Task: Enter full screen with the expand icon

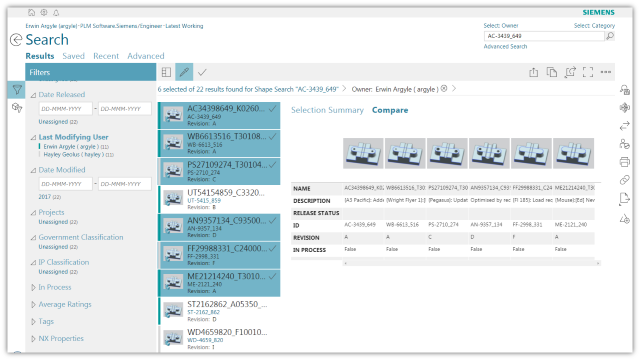Action: 588,72
